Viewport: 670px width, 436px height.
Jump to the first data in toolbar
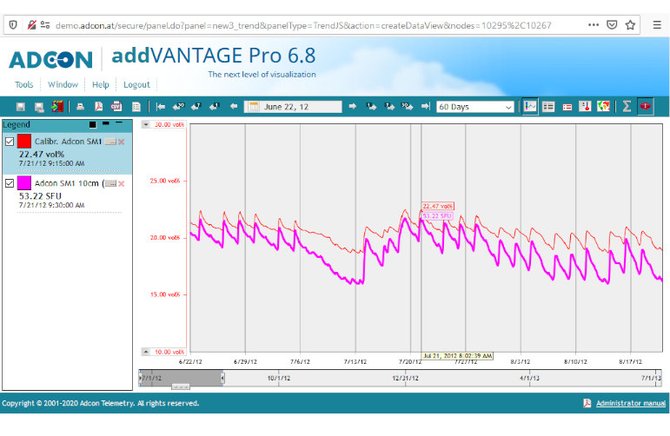click(x=160, y=106)
